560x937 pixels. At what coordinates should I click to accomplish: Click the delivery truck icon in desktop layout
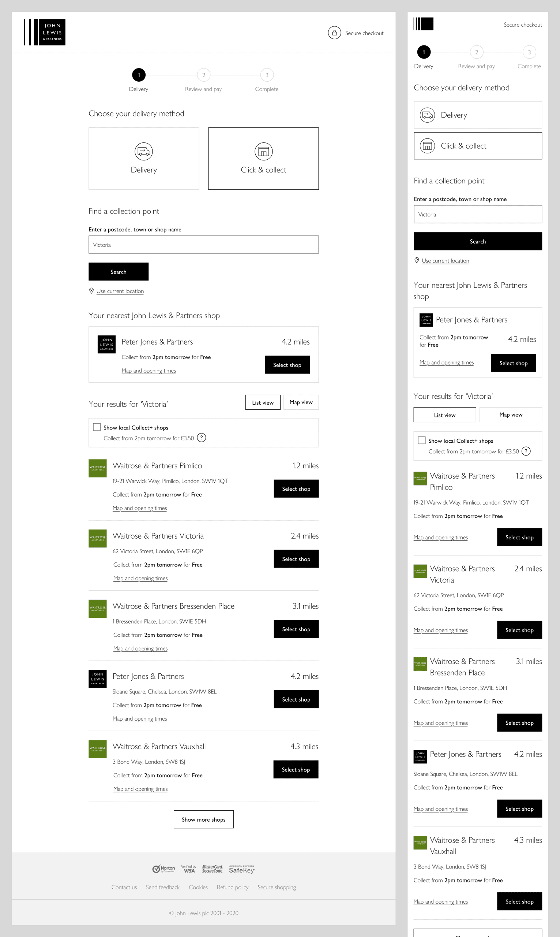click(143, 152)
